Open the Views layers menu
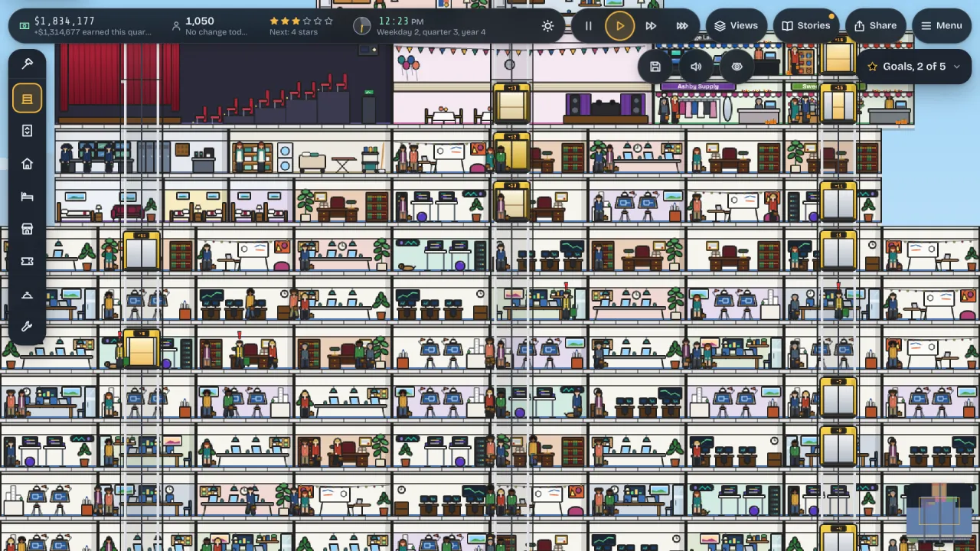 736,25
